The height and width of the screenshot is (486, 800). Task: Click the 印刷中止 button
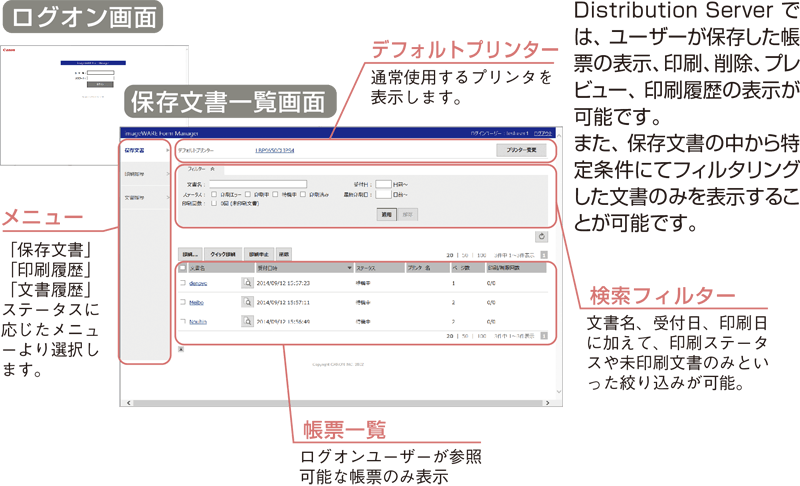259,254
